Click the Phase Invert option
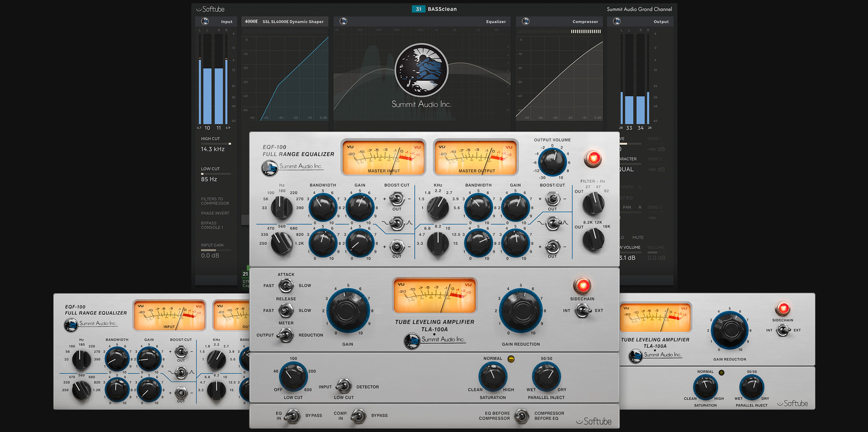The image size is (868, 432). (215, 213)
